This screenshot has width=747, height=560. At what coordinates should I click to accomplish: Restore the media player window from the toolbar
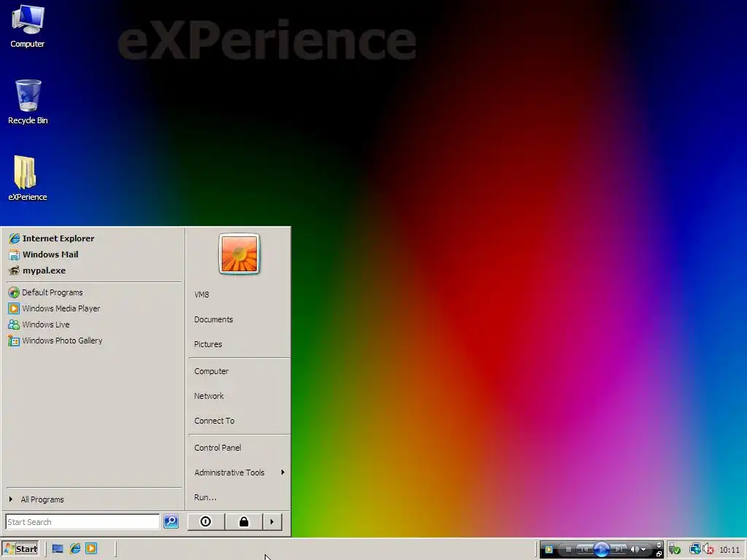point(659,554)
